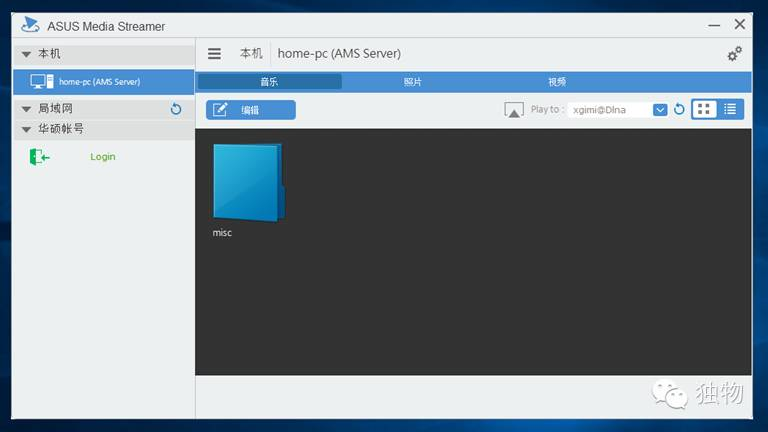Collapse the 本机 section
Screen dimensions: 768x432
coord(27,54)
